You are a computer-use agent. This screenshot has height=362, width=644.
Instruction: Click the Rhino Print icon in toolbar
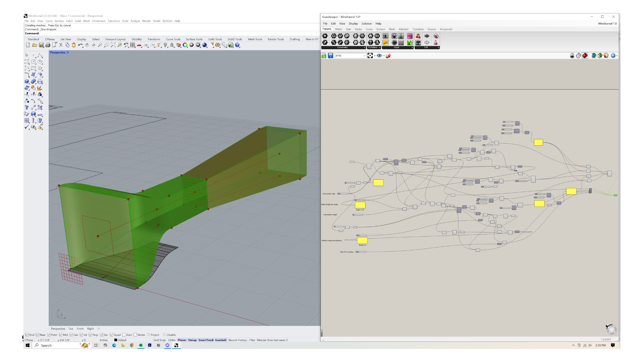48,45
